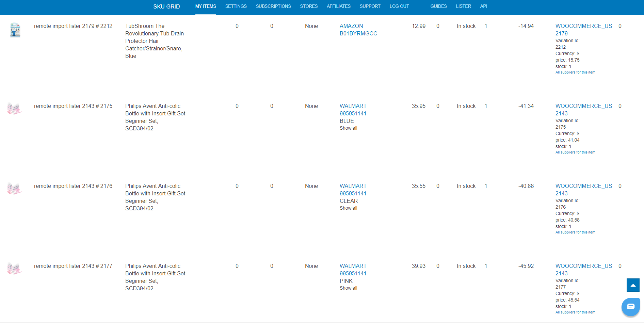Go to SKU GRID home logo
Screen dimensions: 644x323
166,6
